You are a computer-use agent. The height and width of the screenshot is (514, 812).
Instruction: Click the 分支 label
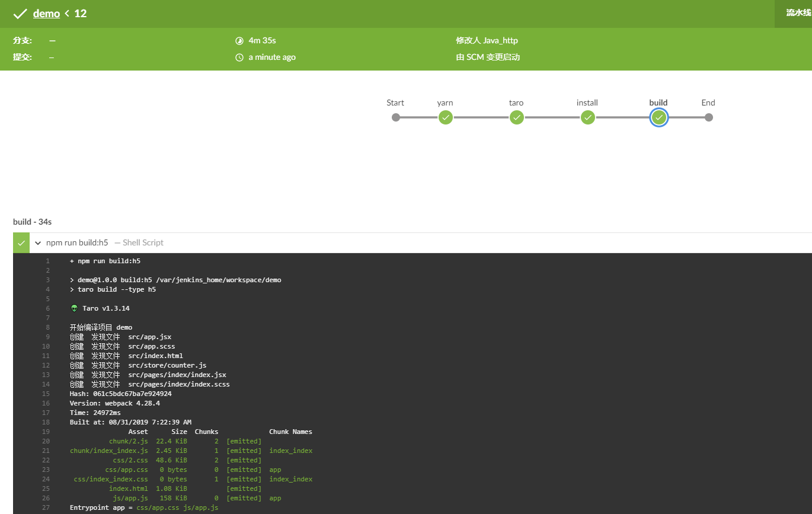pos(23,41)
